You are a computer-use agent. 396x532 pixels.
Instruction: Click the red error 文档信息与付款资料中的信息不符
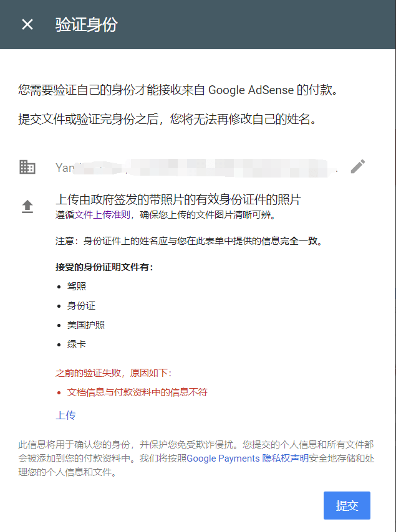[137, 392]
